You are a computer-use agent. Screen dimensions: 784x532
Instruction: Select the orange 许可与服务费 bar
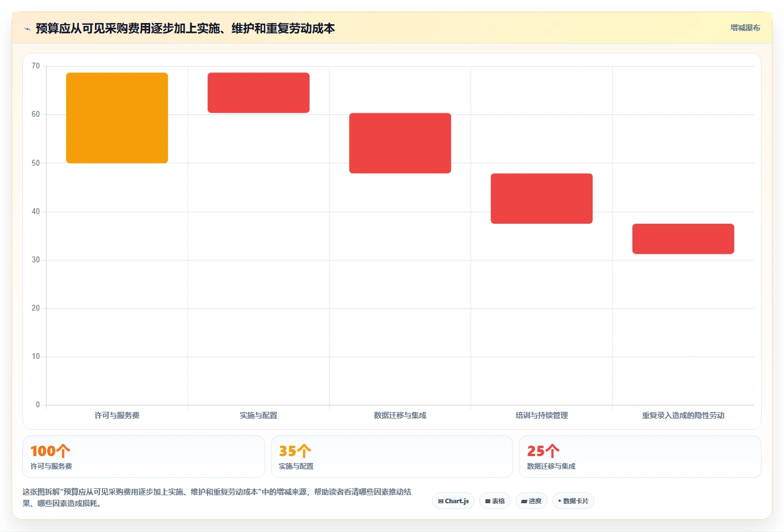pyautogui.click(x=117, y=118)
